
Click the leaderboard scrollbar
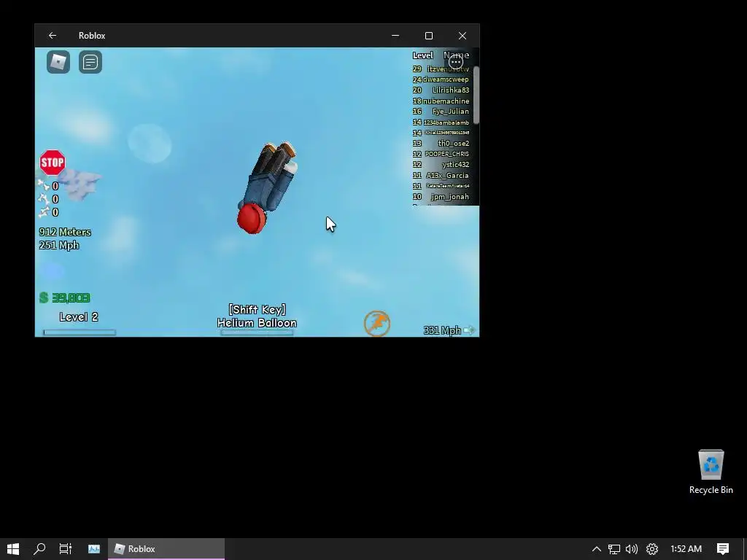point(476,96)
